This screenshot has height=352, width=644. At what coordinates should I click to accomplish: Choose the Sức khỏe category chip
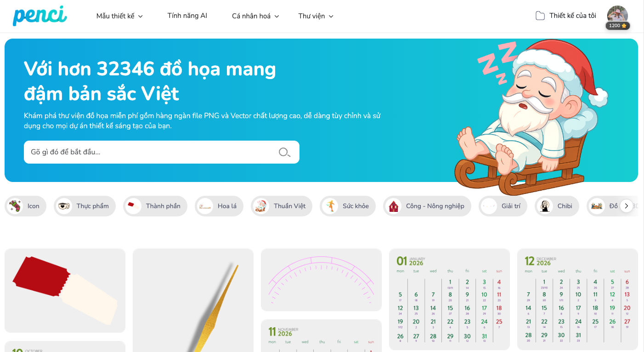coord(348,206)
